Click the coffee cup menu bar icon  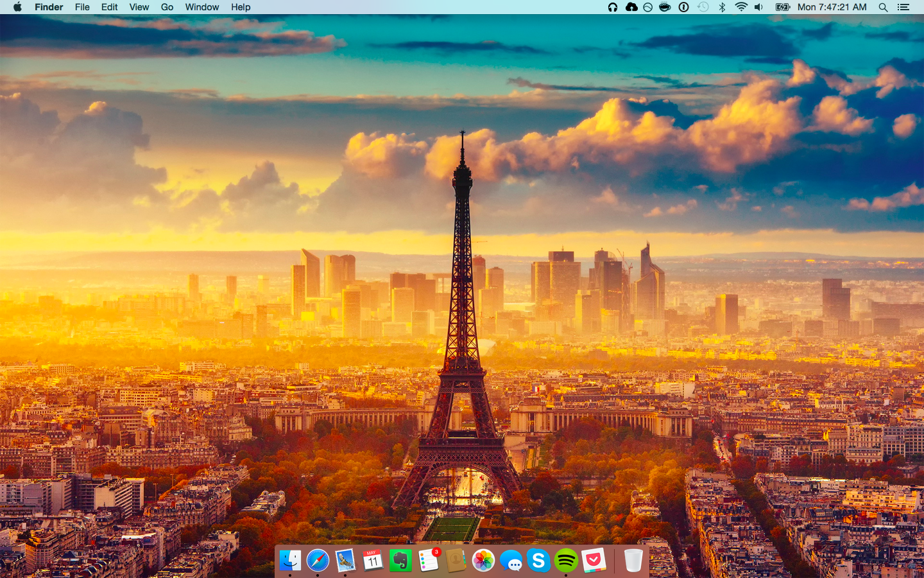(x=665, y=7)
